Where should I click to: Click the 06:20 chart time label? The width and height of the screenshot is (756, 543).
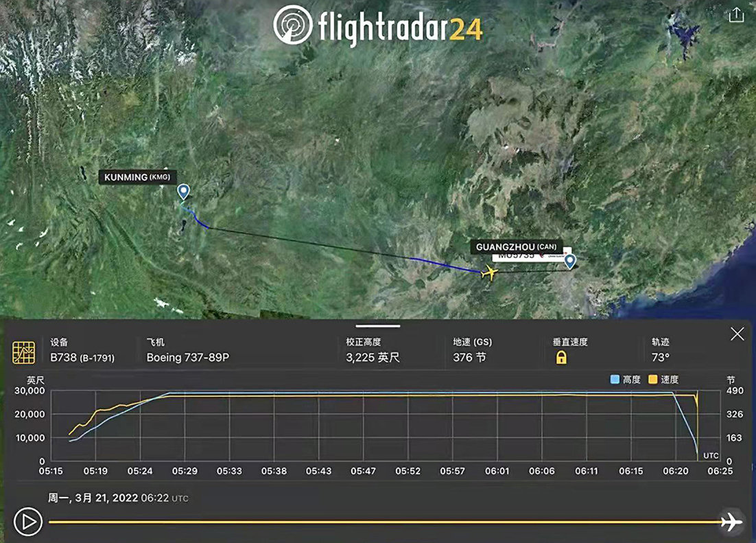(676, 471)
